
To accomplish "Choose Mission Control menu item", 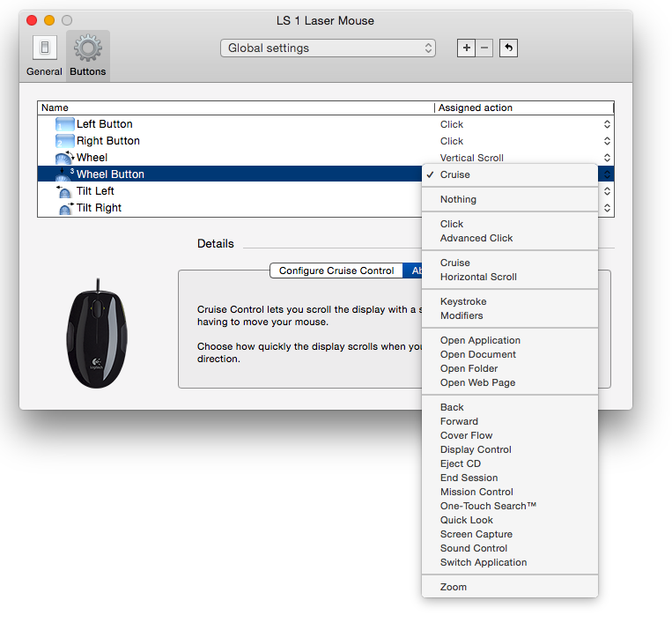I will [x=510, y=492].
